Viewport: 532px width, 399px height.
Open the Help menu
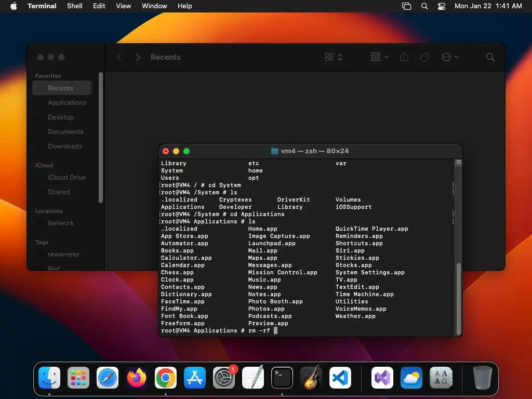tap(185, 6)
